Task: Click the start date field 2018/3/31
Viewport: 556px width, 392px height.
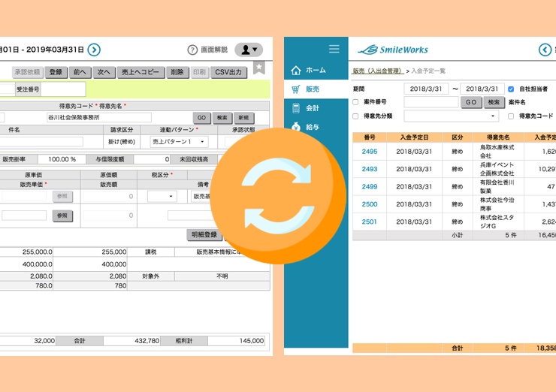Action: [426, 89]
